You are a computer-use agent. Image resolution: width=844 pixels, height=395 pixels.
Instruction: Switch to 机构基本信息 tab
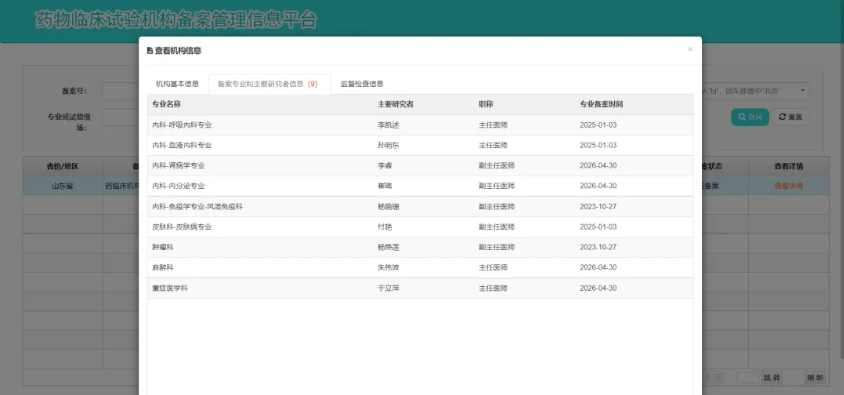(178, 84)
